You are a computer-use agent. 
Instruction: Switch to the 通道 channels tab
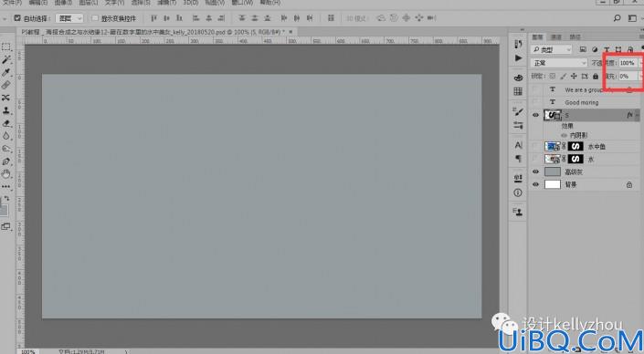pos(555,36)
